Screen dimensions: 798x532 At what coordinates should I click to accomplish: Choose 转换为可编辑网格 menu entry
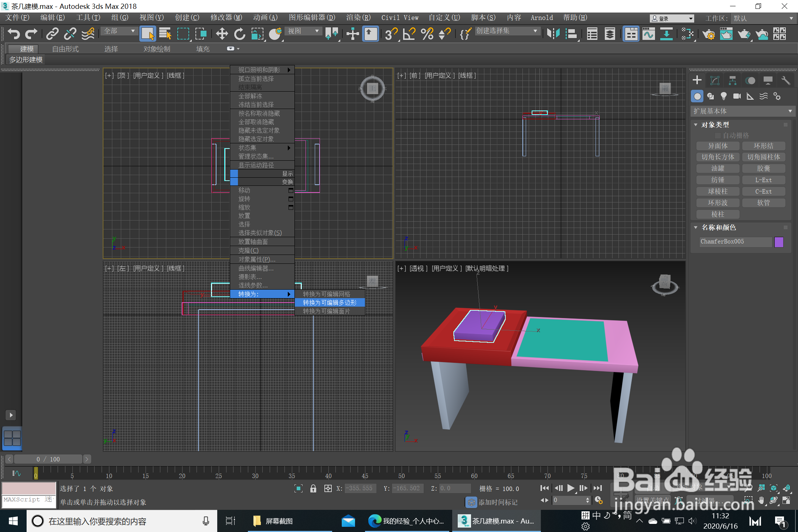click(x=330, y=294)
